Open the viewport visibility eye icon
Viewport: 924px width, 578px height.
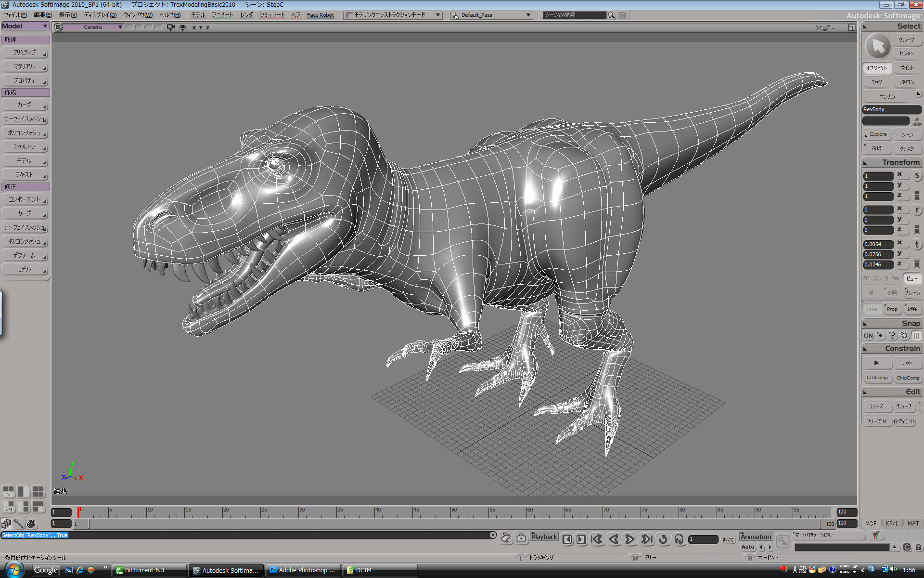[x=182, y=27]
